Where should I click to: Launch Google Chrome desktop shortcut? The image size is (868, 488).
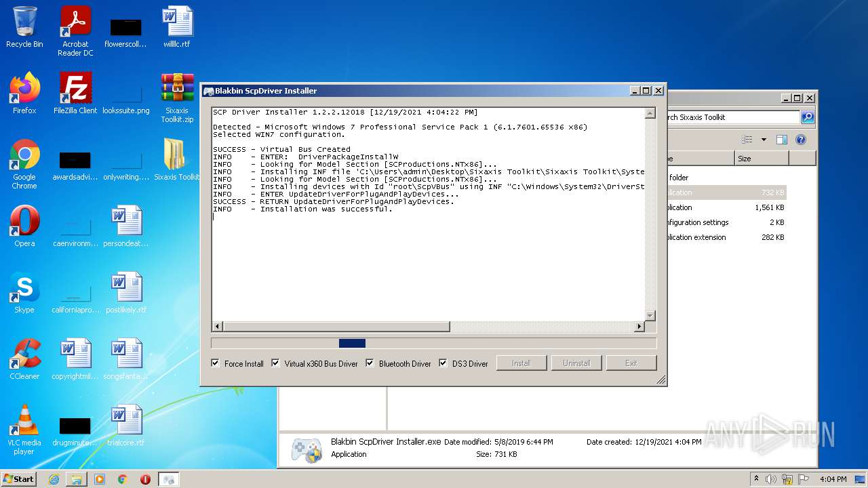pos(24,165)
